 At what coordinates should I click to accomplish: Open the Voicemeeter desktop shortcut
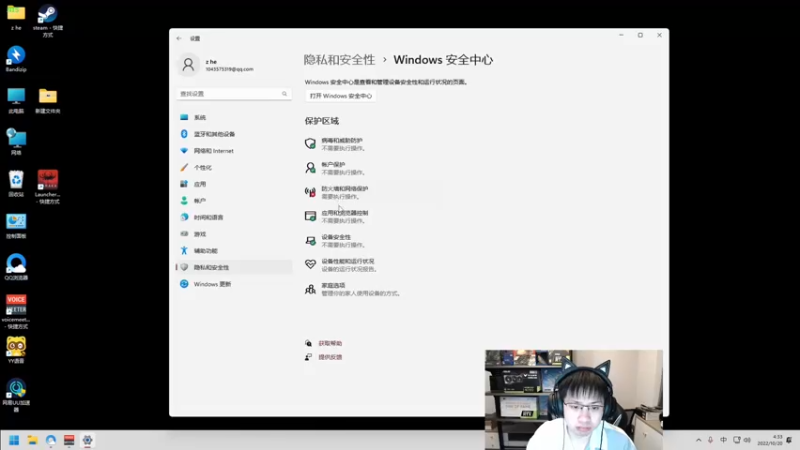16,312
